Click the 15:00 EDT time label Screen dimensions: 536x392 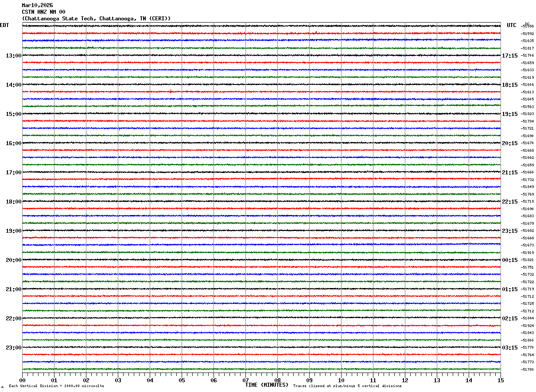(14, 114)
